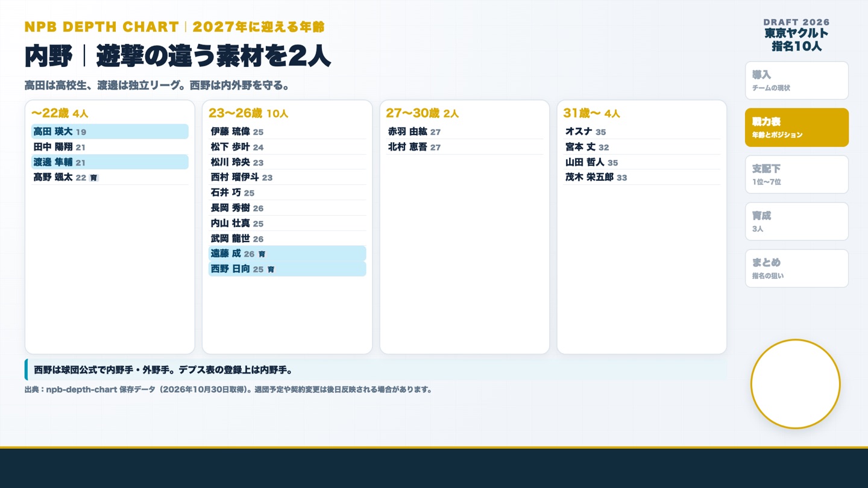Click player 宮本 丈 32
The width and height of the screenshot is (868, 488).
pos(642,147)
